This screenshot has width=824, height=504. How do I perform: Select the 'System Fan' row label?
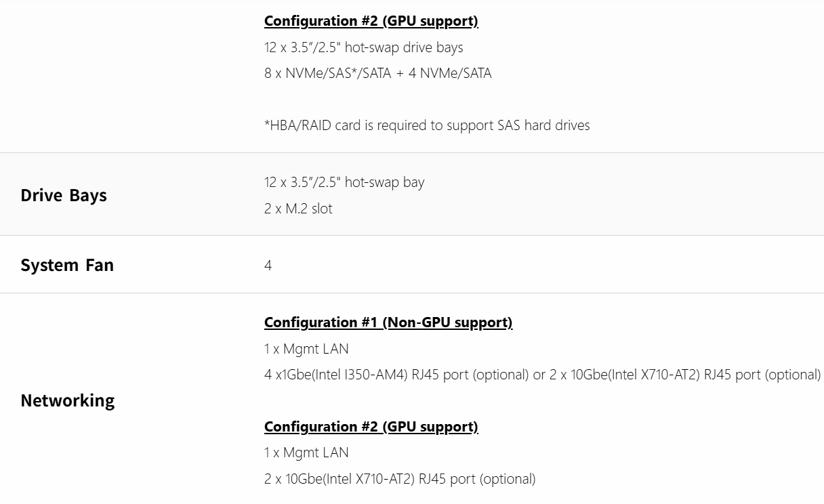click(67, 265)
